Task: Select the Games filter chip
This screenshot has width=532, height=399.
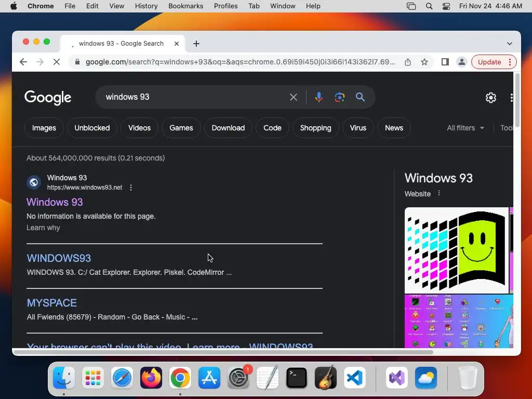Action: pos(181,128)
